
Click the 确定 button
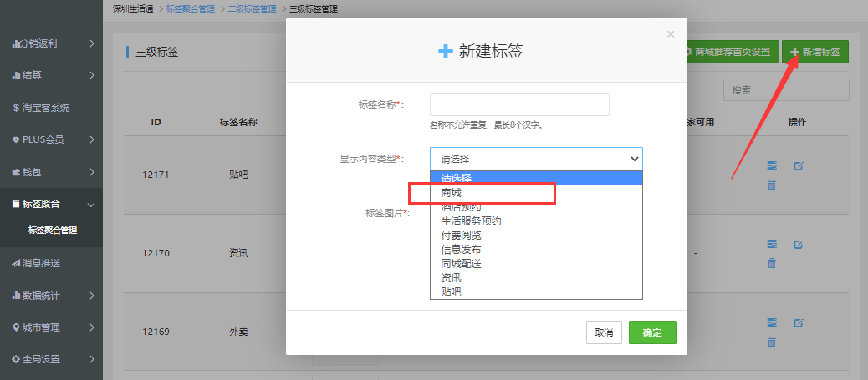point(652,332)
